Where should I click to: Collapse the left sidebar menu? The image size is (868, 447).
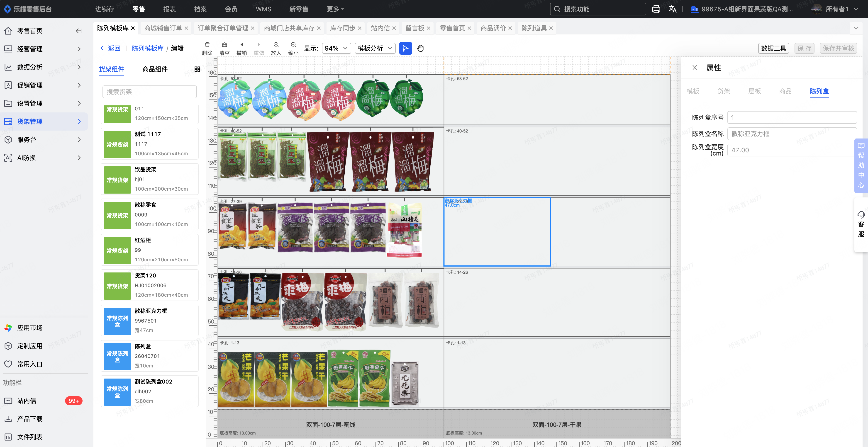coord(78,31)
